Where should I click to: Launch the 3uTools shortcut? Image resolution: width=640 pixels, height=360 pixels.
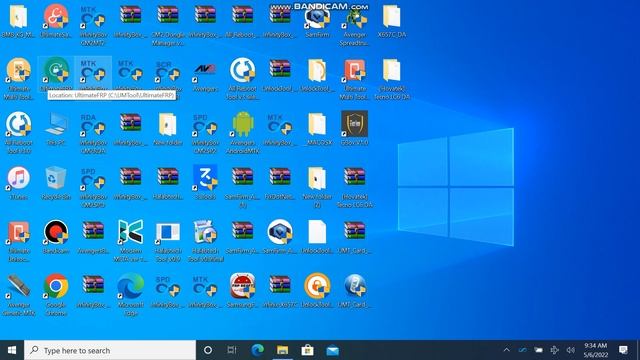tap(205, 182)
